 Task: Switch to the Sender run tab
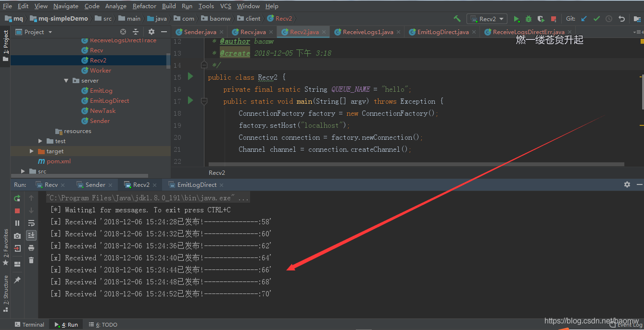[x=95, y=184]
